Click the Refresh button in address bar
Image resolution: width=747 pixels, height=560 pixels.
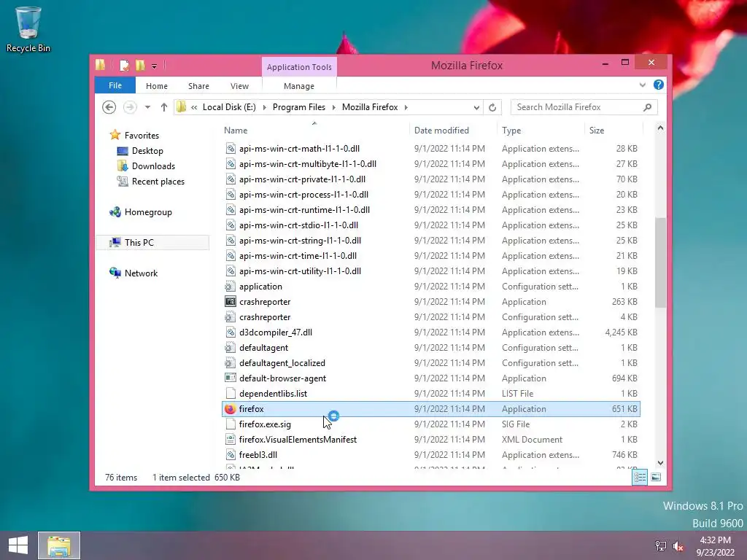coord(492,107)
